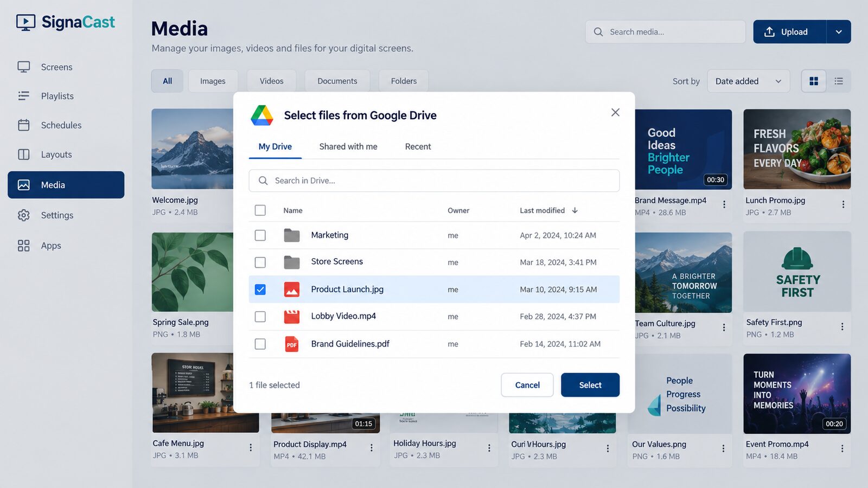This screenshot has width=868, height=488.
Task: Click the Lobby Video.mp4 video icon
Action: pyautogui.click(x=292, y=317)
